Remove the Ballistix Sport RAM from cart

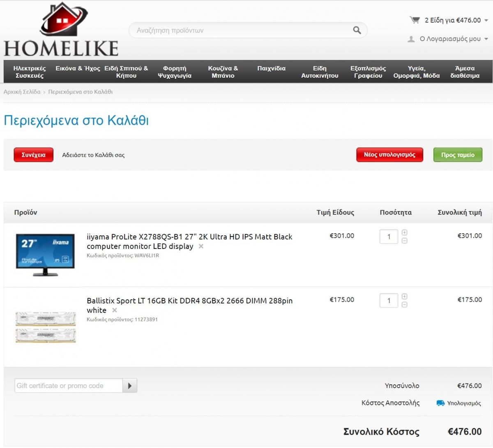click(x=115, y=310)
